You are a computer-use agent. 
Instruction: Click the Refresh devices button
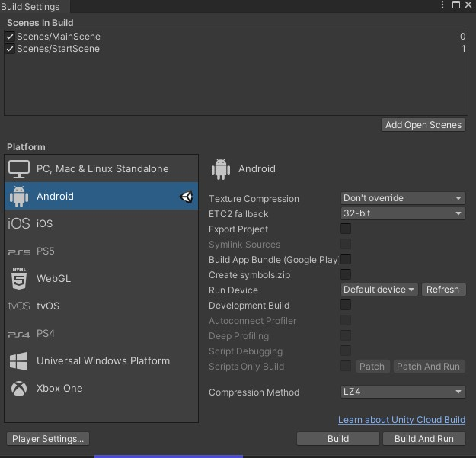[443, 290]
